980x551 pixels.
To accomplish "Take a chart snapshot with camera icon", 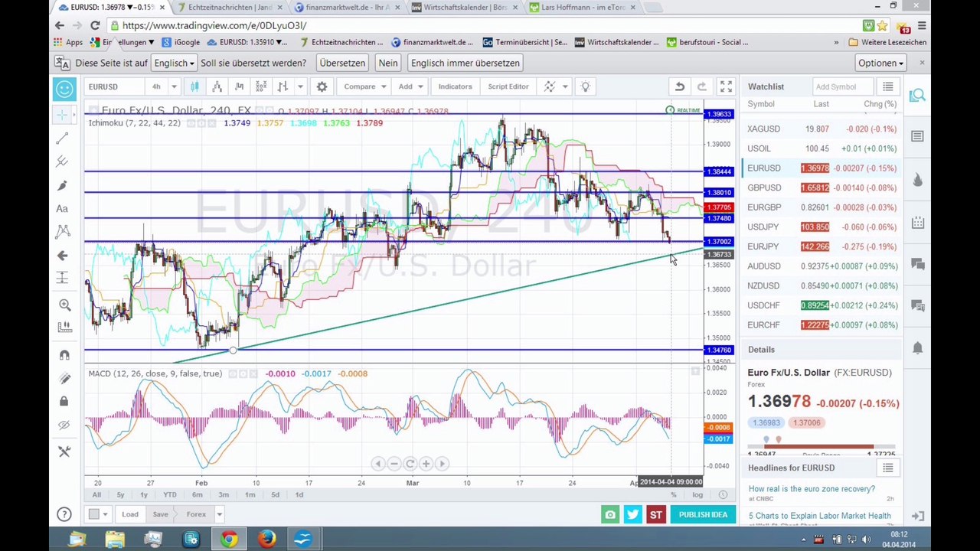I will pos(609,515).
